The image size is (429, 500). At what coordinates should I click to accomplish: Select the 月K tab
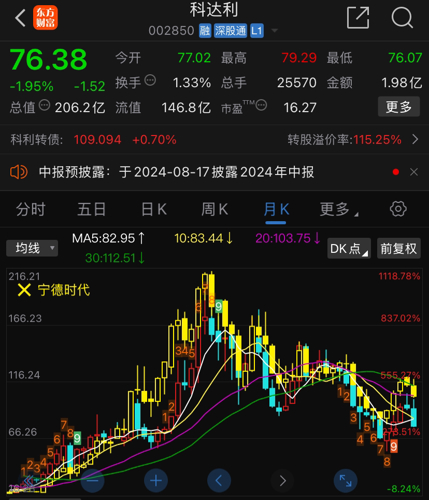pos(276,210)
